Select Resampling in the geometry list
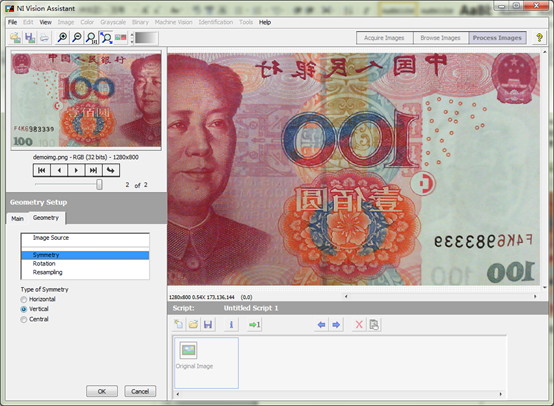This screenshot has height=406, width=554. [85, 272]
